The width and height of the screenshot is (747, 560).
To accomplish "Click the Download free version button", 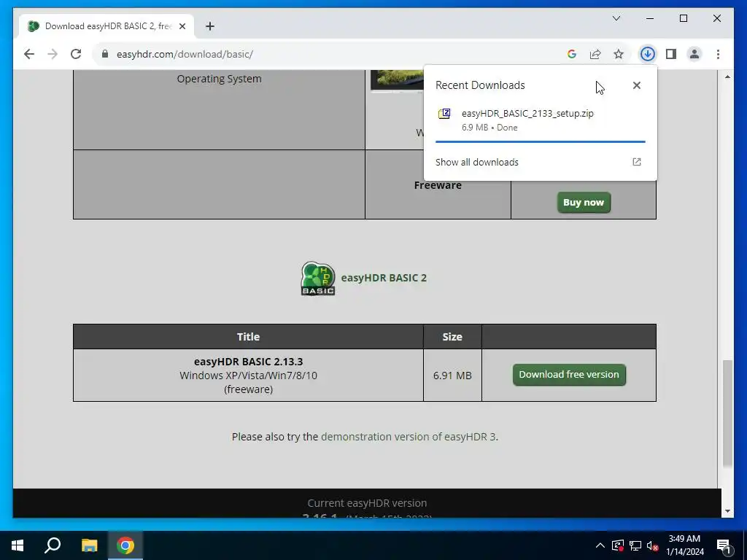I will tap(569, 375).
